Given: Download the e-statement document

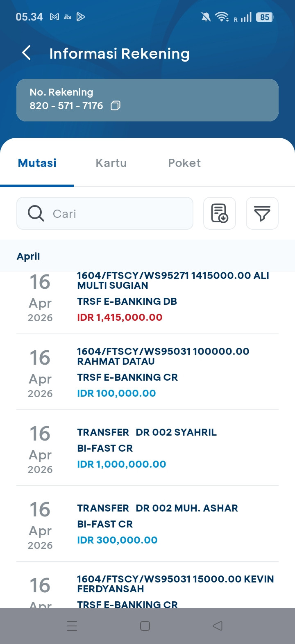Looking at the screenshot, I should (220, 213).
